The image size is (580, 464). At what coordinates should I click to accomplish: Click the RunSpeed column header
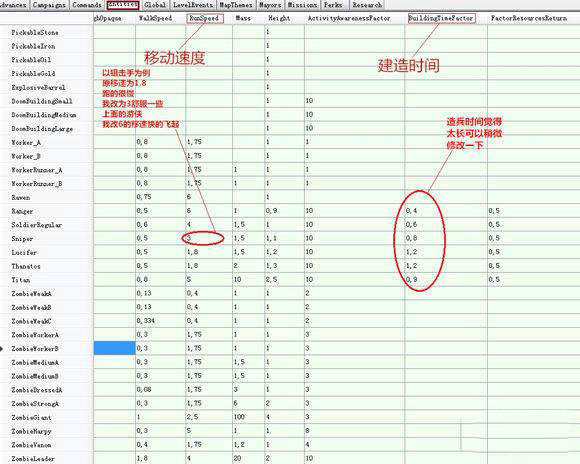click(x=204, y=18)
